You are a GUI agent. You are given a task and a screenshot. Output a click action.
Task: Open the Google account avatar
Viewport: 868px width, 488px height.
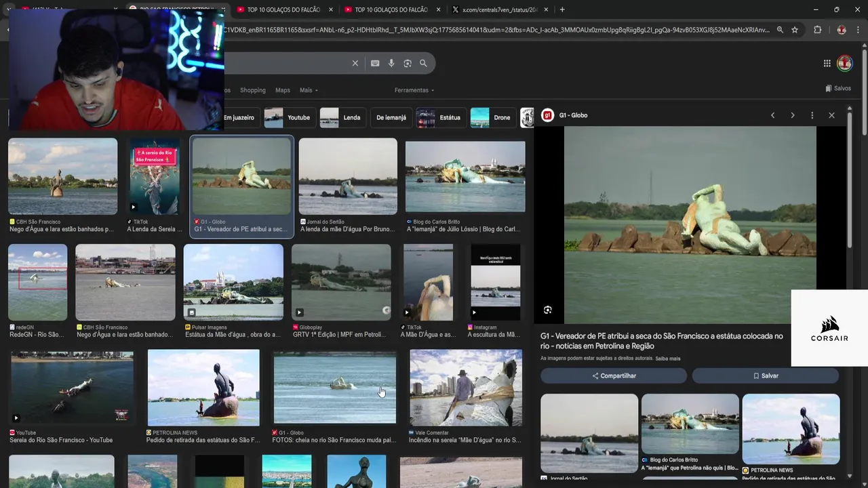(x=845, y=63)
